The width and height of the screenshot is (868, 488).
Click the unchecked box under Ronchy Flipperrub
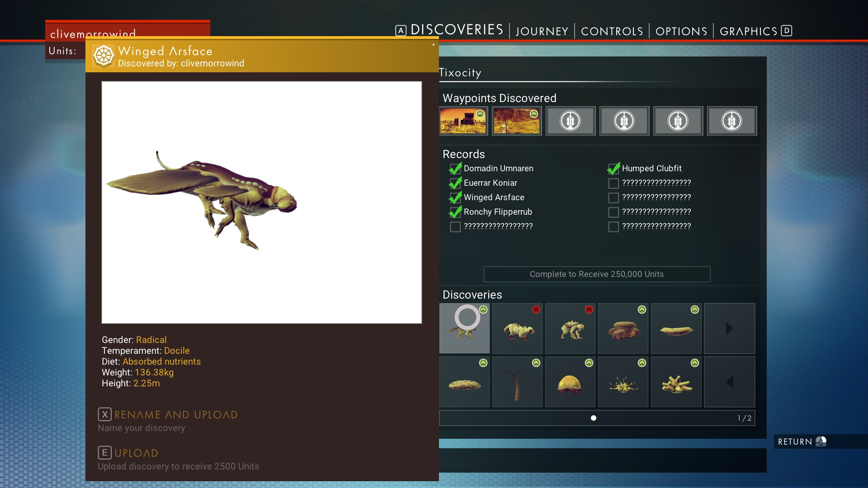pos(455,227)
